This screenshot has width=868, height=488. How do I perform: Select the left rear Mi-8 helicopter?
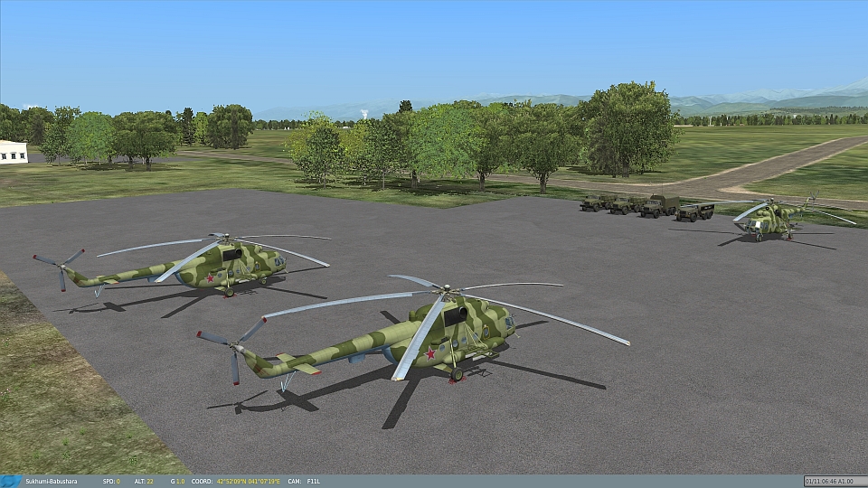pos(226,264)
